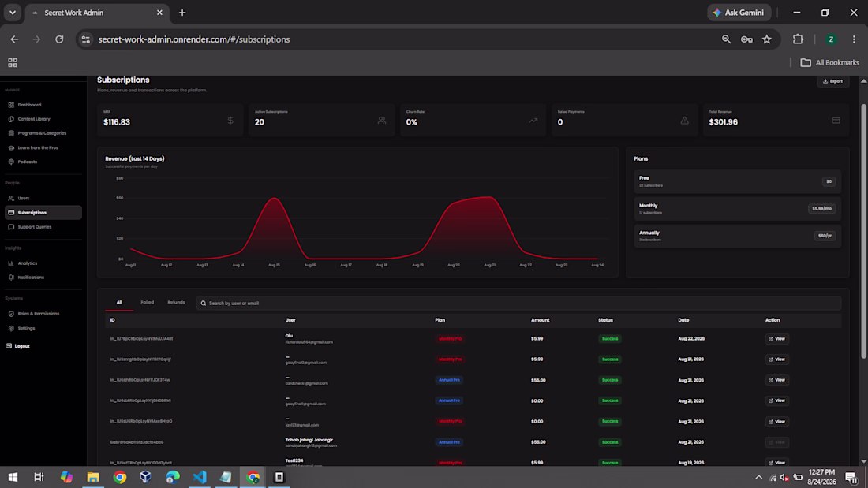The height and width of the screenshot is (488, 868).
Task: Open File Explorer from the taskbar
Action: (93, 477)
